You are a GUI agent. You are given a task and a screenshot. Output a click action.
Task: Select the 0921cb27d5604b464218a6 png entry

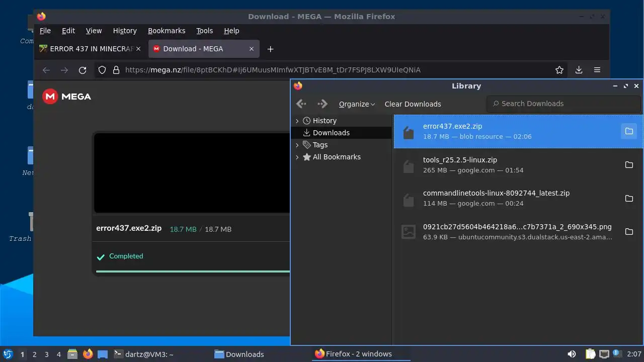518,232
